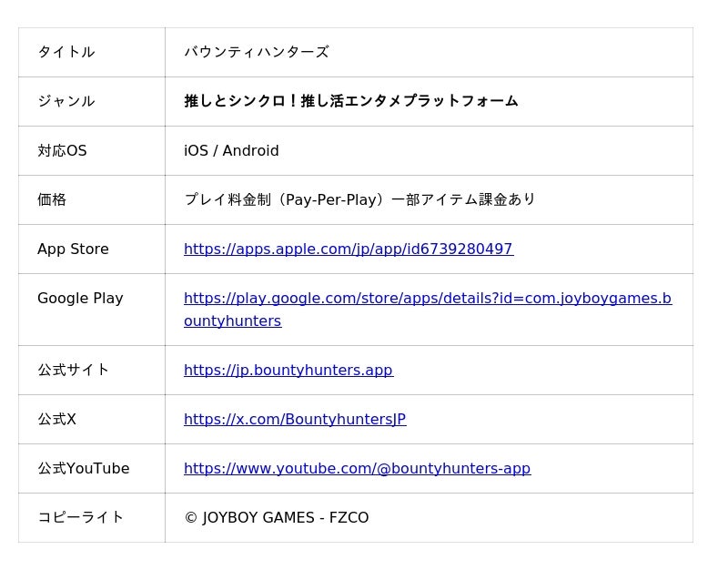Screen dimensions: 728x570
Task: Click the App Store row label
Action: (73, 249)
